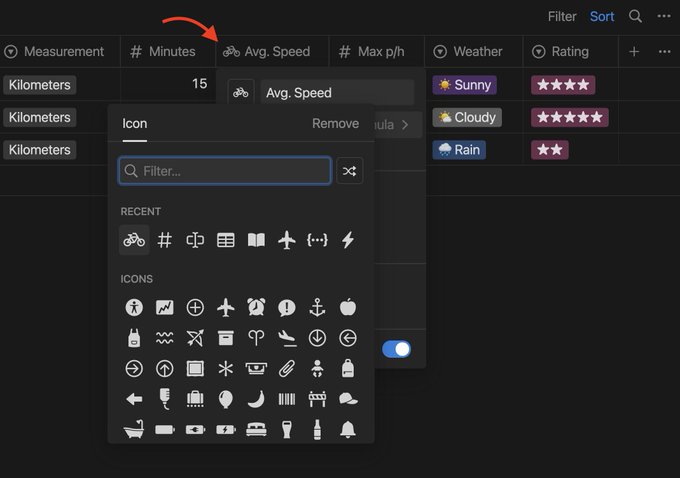
Task: Choose the apple icon
Action: [x=348, y=307]
